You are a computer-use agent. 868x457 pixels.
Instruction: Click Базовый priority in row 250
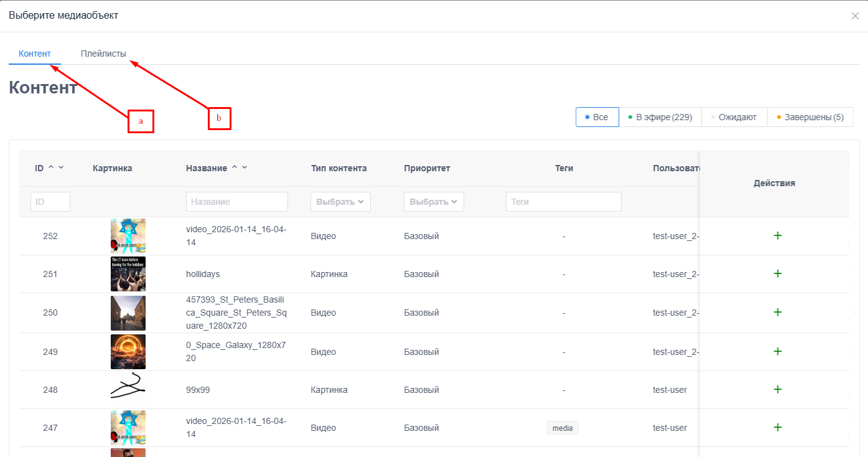421,313
